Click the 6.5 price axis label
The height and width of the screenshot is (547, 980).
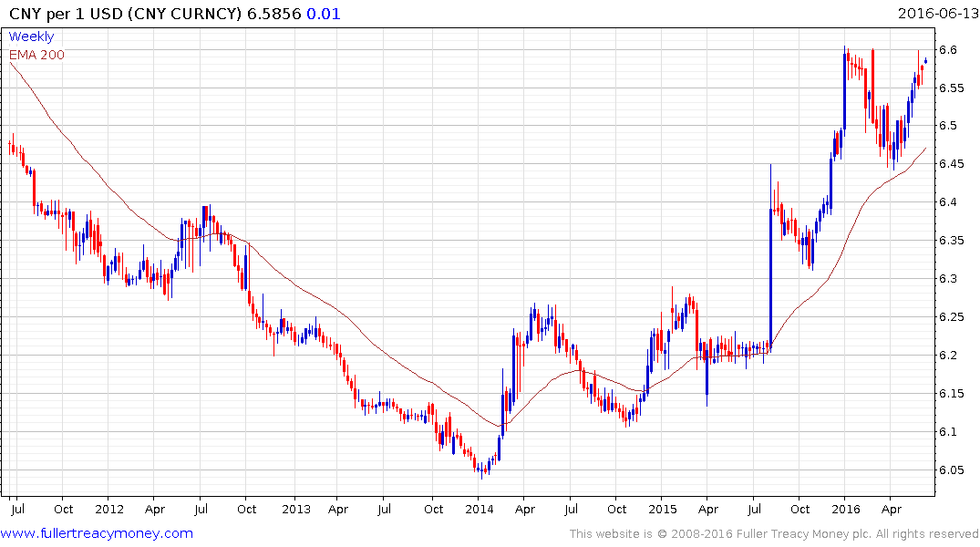coord(947,127)
